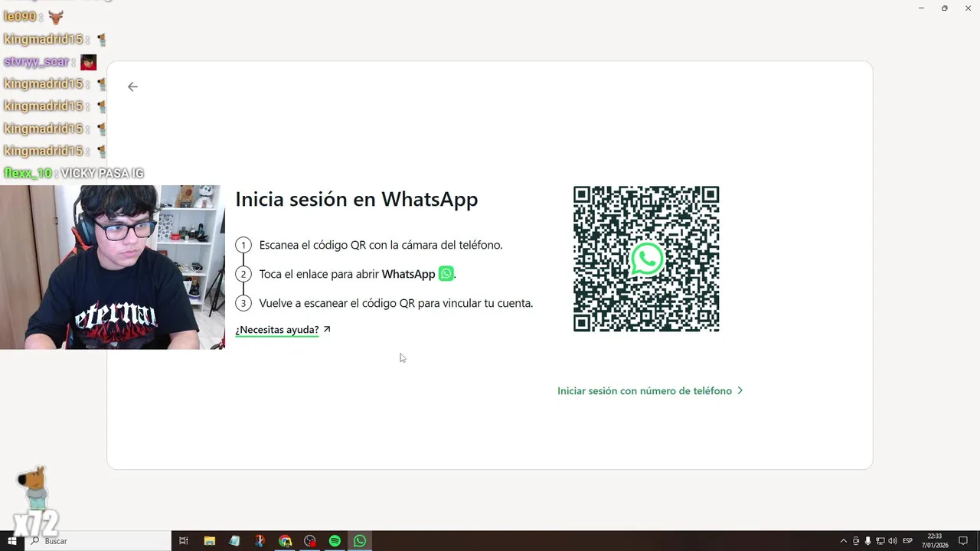Open the network tray icon
This screenshot has width=980, height=551.
click(880, 541)
